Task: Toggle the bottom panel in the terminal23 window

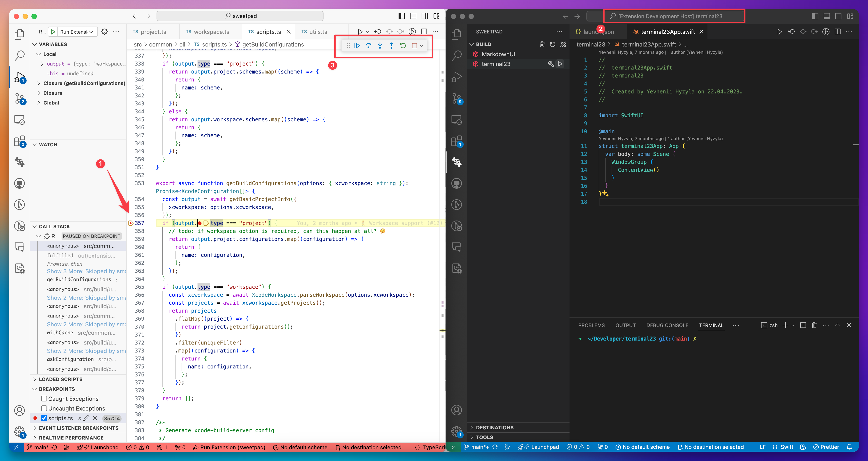Action: 827,16
